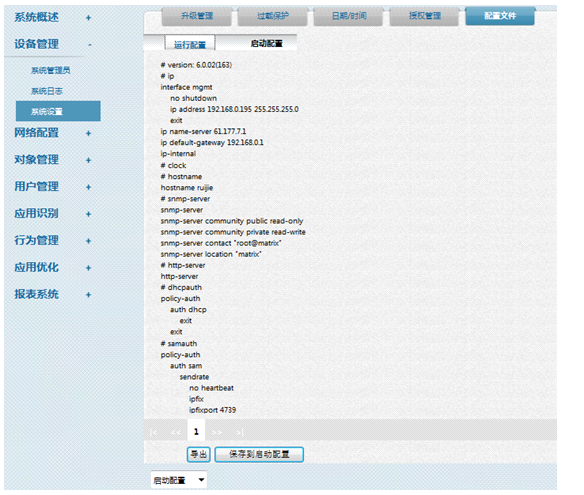Click the '# clock' comment line
This screenshot has height=495, width=584.
[173, 165]
